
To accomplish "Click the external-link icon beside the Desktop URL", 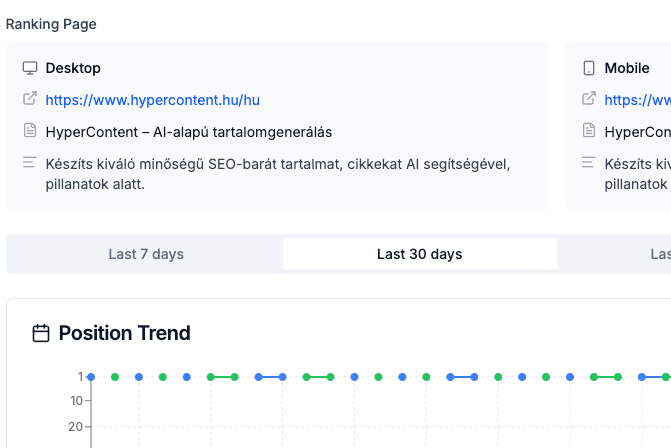I will point(30,99).
